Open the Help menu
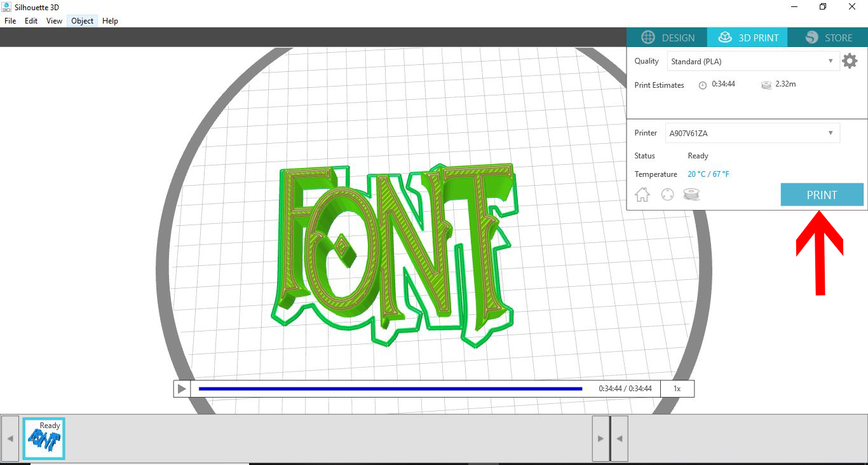Screen dimensions: 868x465 [x=110, y=21]
